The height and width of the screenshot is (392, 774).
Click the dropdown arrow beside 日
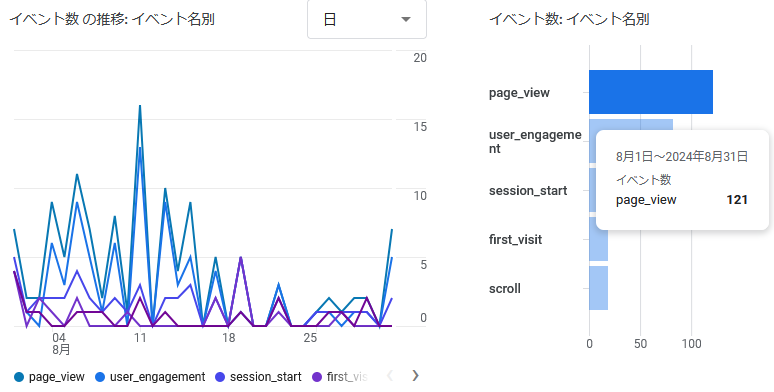[x=406, y=20]
